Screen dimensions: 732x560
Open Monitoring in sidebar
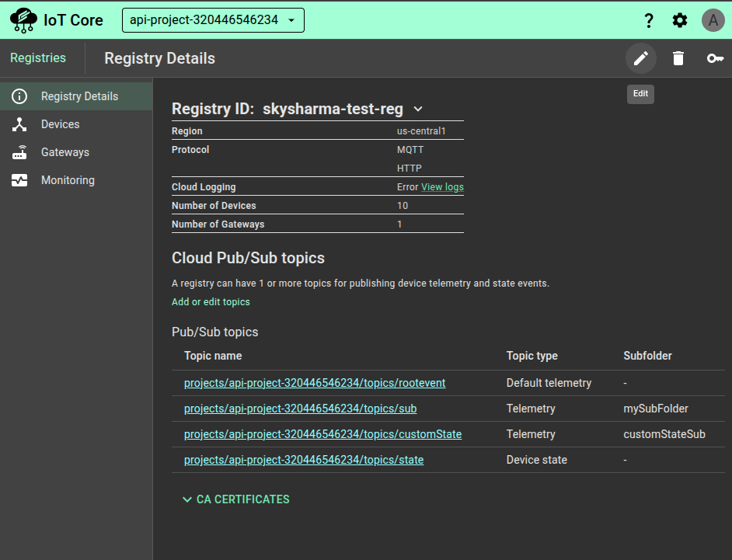[76, 180]
